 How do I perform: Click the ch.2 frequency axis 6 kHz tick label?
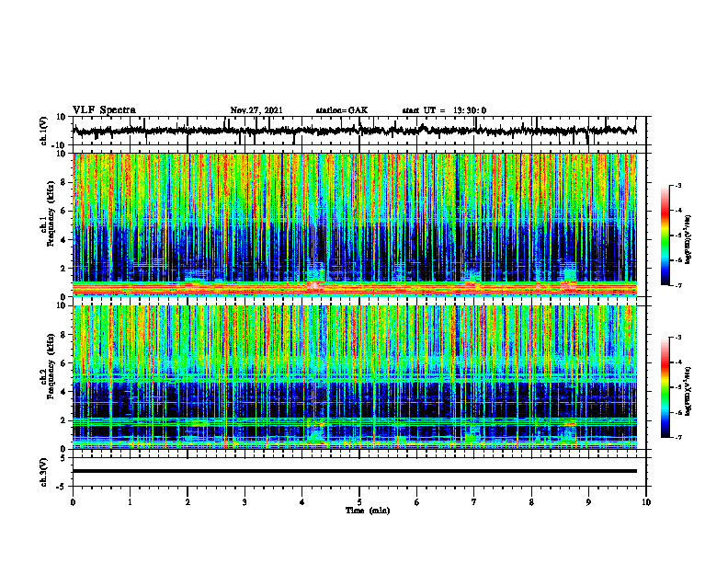(64, 363)
